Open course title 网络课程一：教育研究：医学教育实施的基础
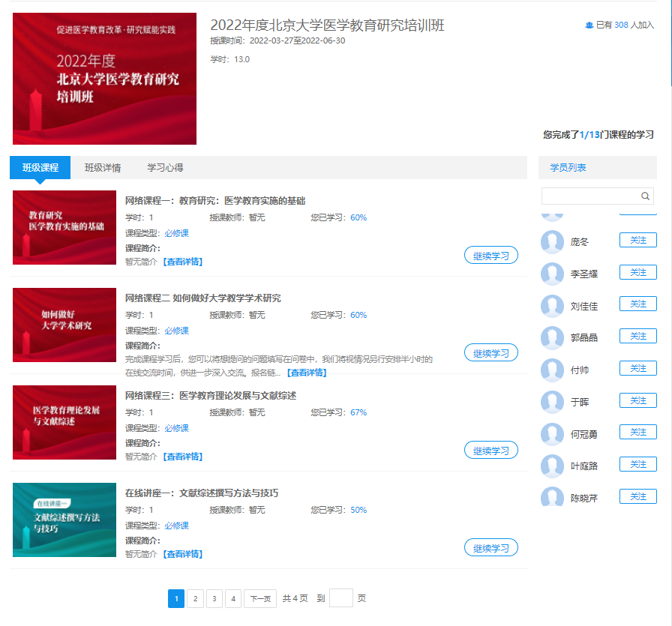The height and width of the screenshot is (626, 672). pyautogui.click(x=215, y=200)
